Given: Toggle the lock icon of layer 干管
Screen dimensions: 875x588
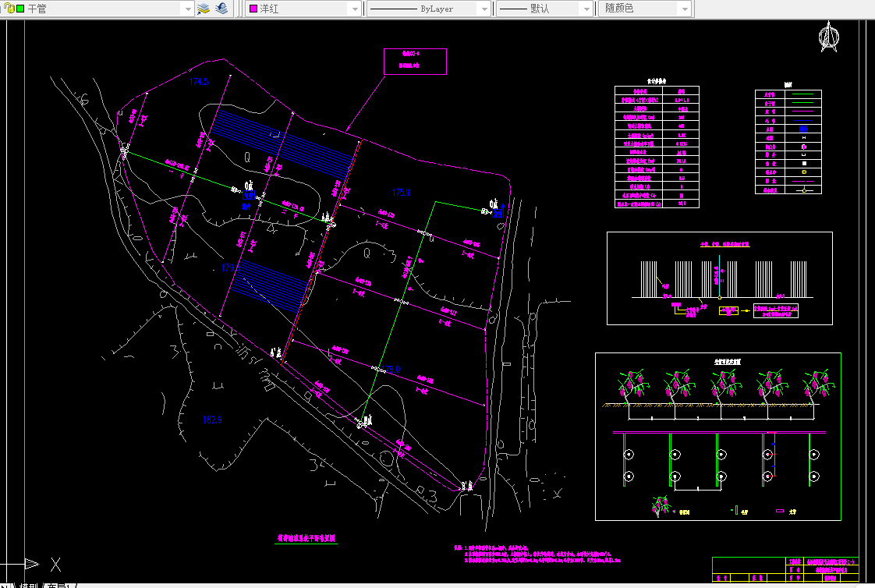Looking at the screenshot, I should point(11,9).
